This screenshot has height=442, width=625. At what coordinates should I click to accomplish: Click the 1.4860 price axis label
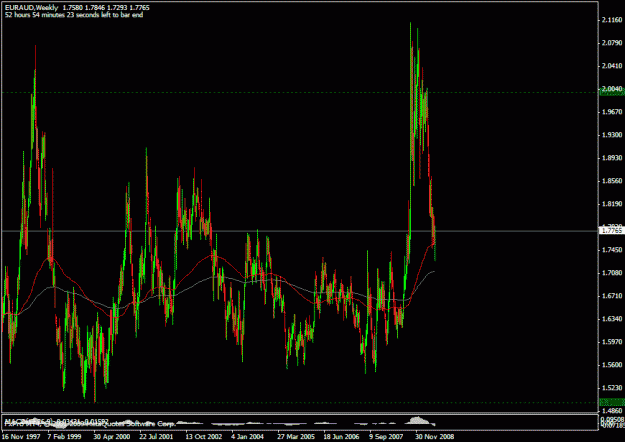tap(613, 411)
